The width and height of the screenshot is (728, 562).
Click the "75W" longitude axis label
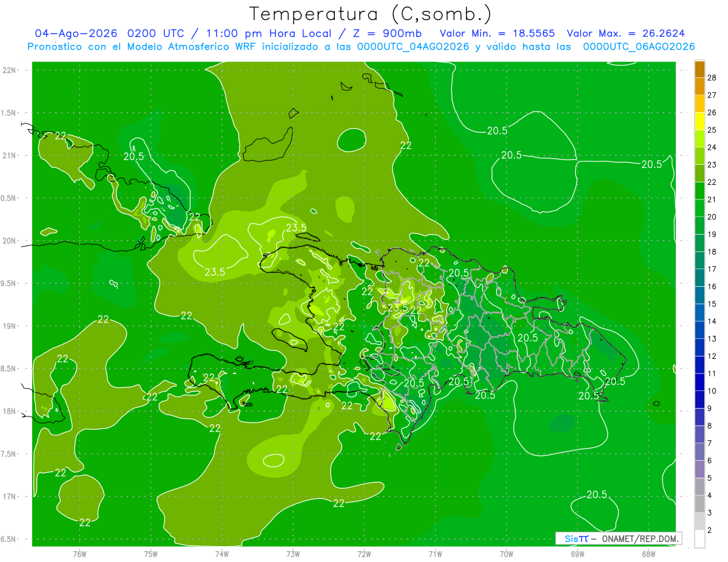click(x=151, y=554)
